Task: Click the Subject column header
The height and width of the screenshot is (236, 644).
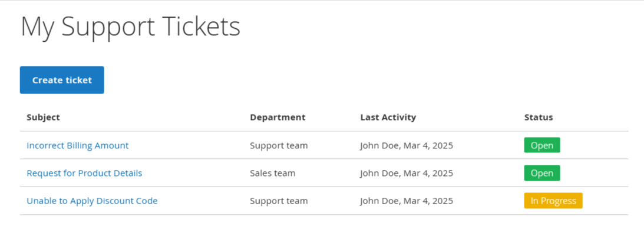Action: tap(43, 117)
